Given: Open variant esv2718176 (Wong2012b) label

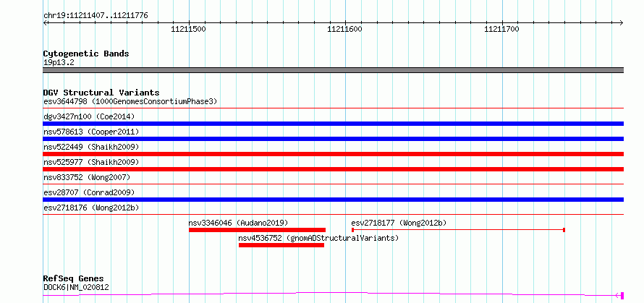Looking at the screenshot, I should 91,208.
